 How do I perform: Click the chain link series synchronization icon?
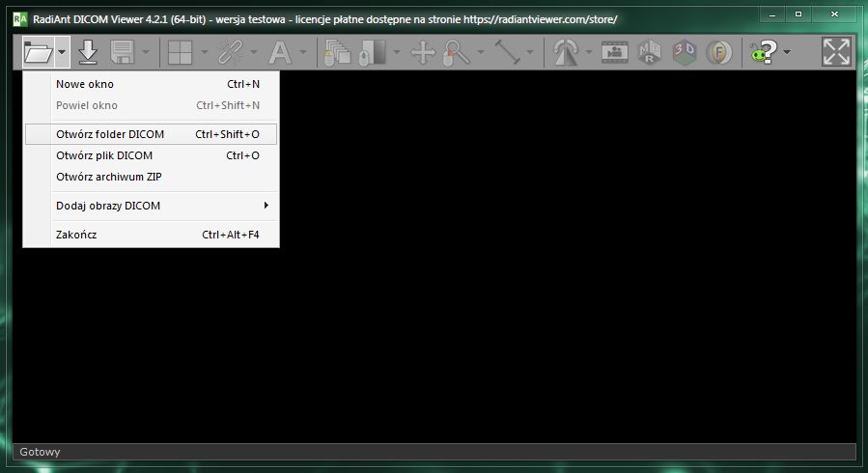231,52
